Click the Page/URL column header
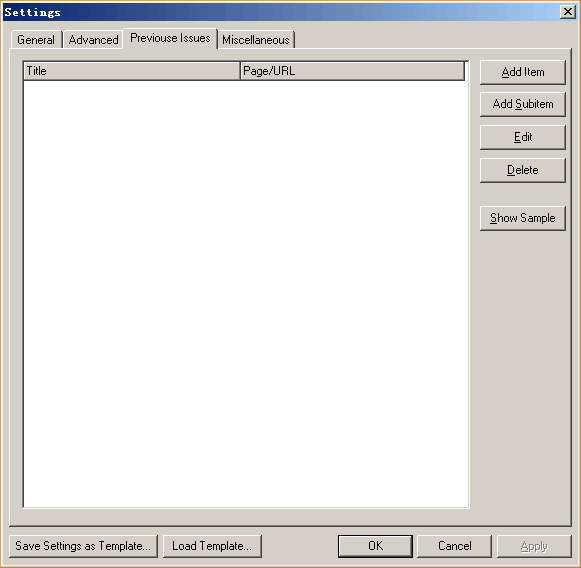The image size is (581, 568). pyautogui.click(x=352, y=71)
